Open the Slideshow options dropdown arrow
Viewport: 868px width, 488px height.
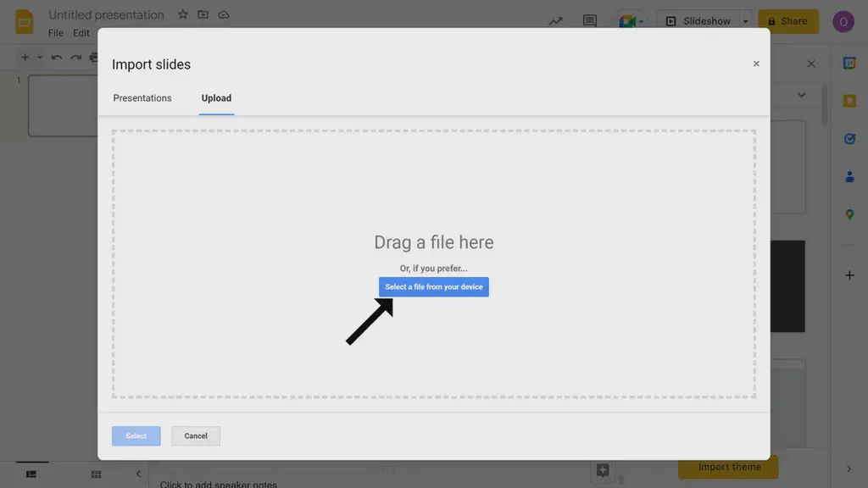tap(745, 21)
